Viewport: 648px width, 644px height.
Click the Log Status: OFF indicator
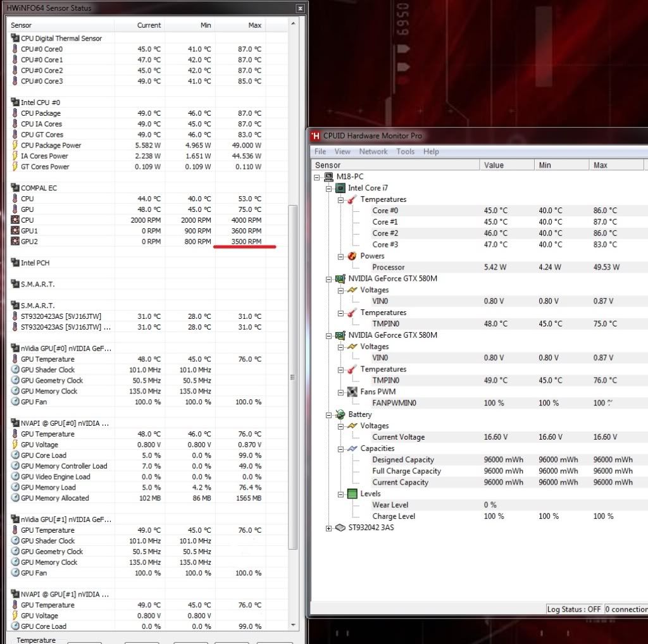[x=574, y=609]
